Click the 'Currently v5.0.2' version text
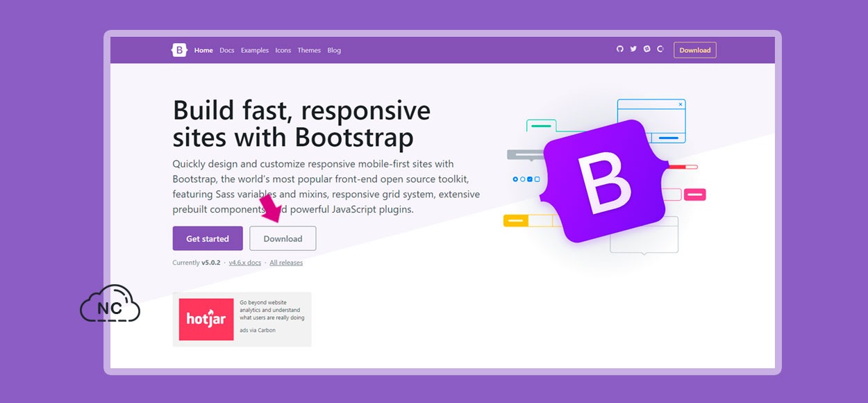The width and height of the screenshot is (868, 403). [197, 263]
